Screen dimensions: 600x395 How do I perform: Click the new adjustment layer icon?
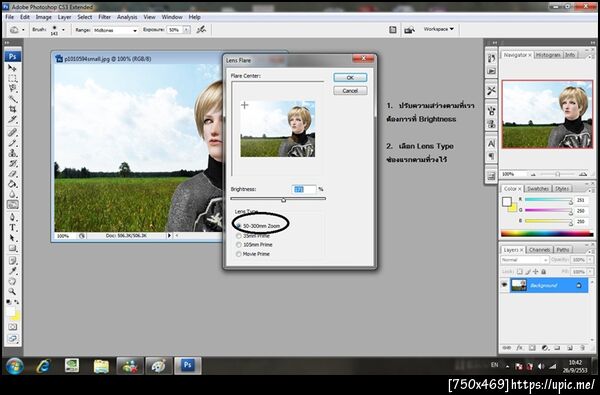(545, 348)
